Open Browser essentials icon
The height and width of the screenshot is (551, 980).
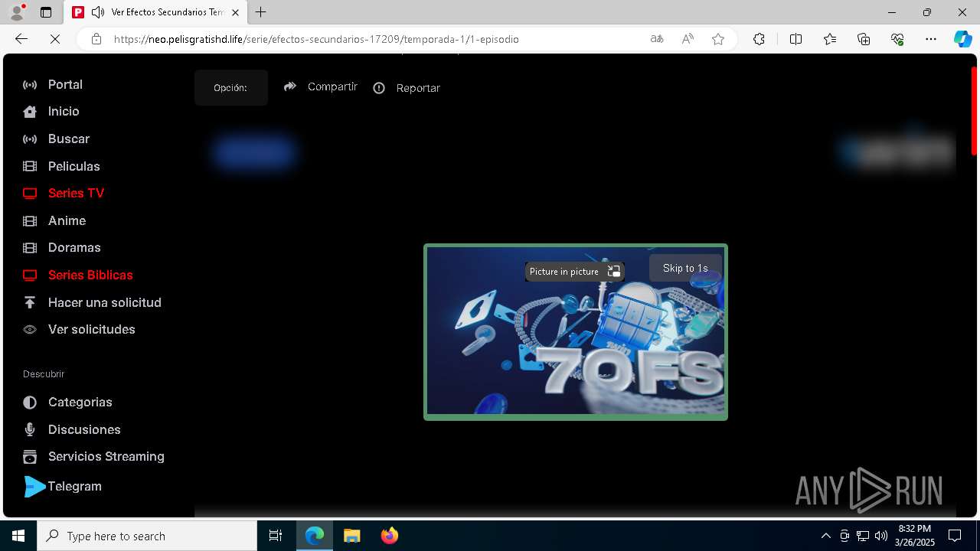click(897, 39)
